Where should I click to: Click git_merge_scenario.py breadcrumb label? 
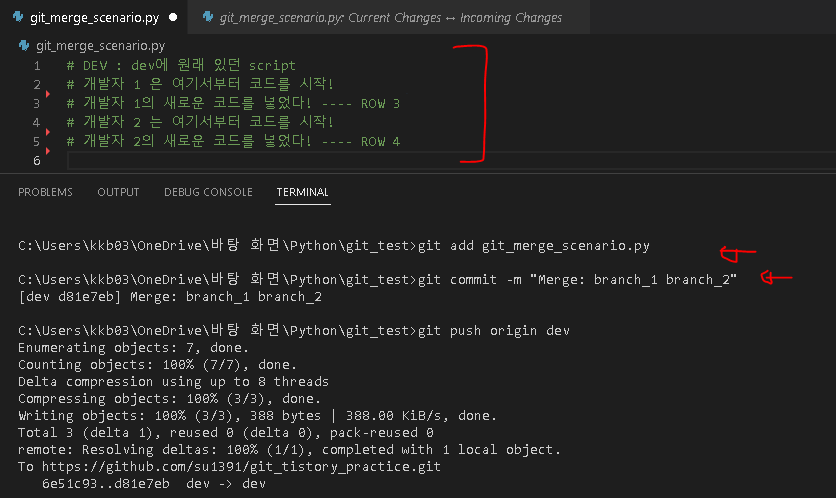[x=100, y=46]
